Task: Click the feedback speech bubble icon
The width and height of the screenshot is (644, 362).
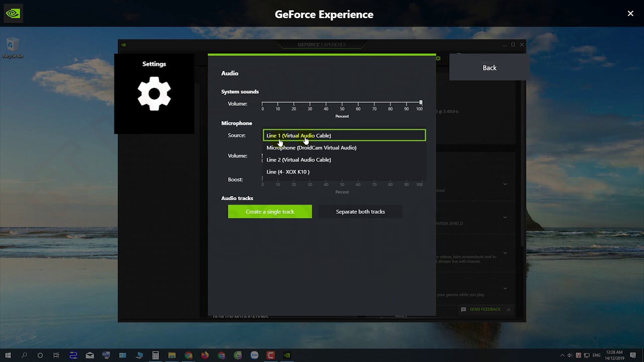Action: click(463, 310)
